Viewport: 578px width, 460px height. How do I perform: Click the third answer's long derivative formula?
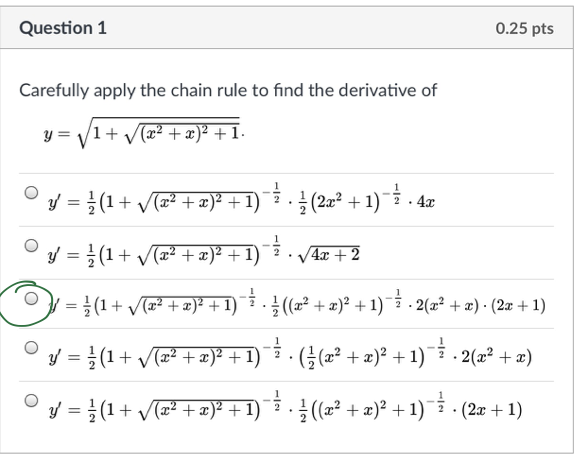[297, 304]
